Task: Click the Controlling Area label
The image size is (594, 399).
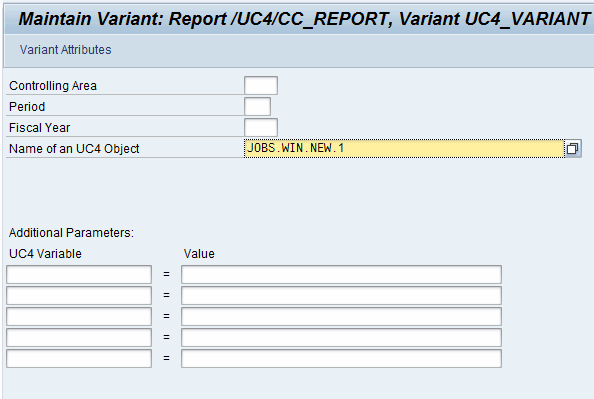Action: [53, 86]
